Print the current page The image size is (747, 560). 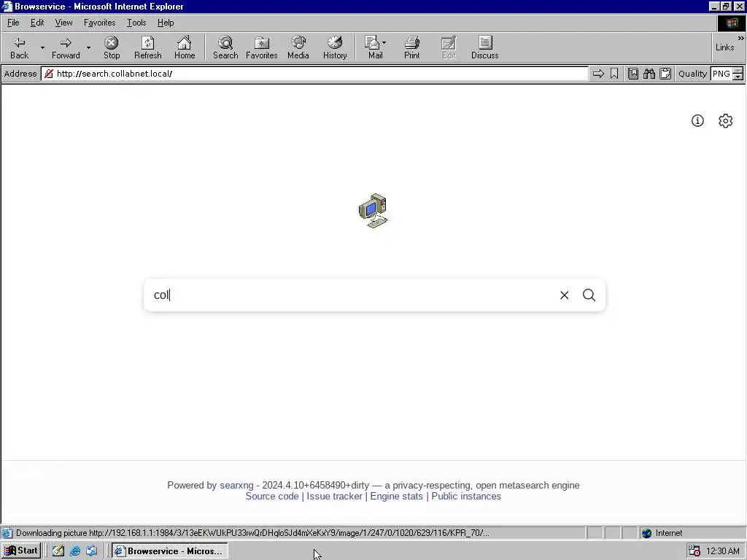coord(411,47)
